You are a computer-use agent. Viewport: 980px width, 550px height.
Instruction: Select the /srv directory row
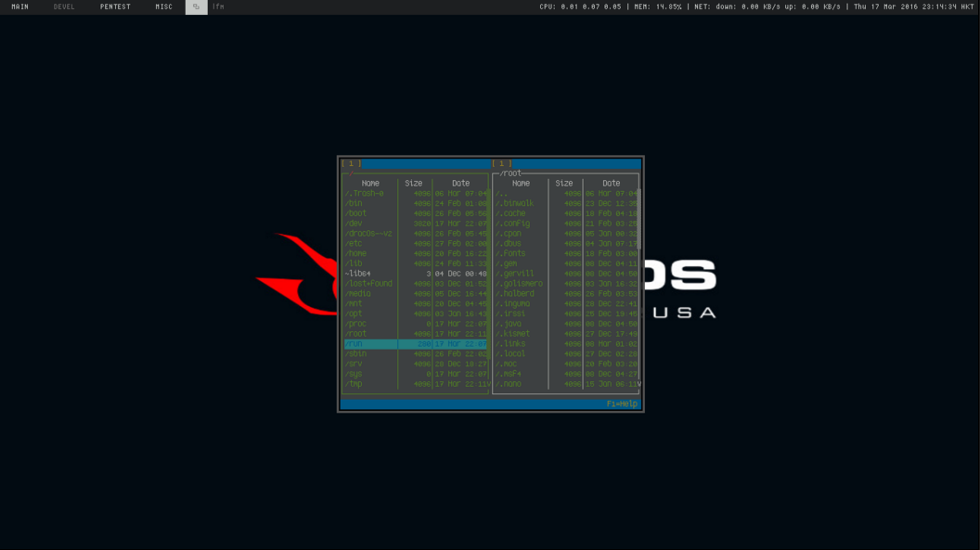(415, 364)
